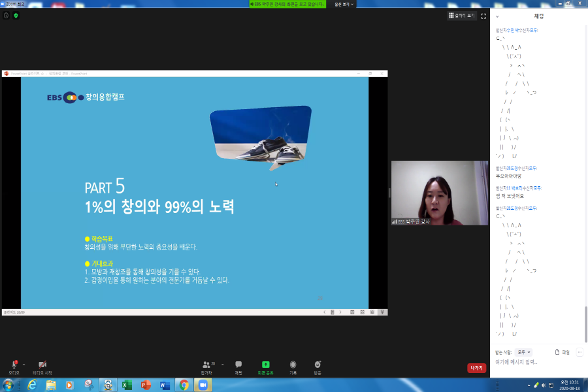This screenshot has height=392, width=588.
Task: Attach a file in chat
Action: (561, 352)
